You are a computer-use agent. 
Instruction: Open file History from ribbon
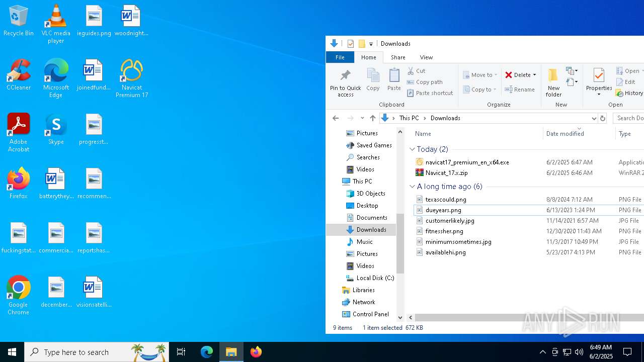(x=629, y=93)
